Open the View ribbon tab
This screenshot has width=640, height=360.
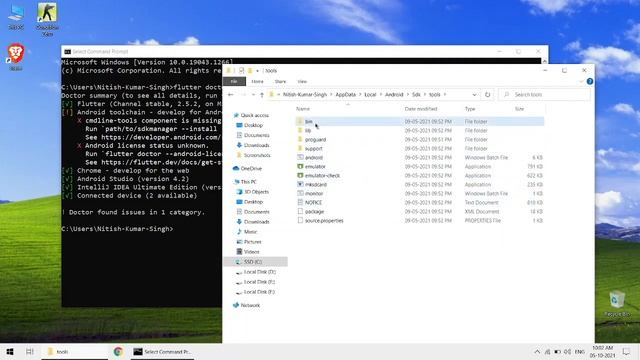click(x=302, y=82)
